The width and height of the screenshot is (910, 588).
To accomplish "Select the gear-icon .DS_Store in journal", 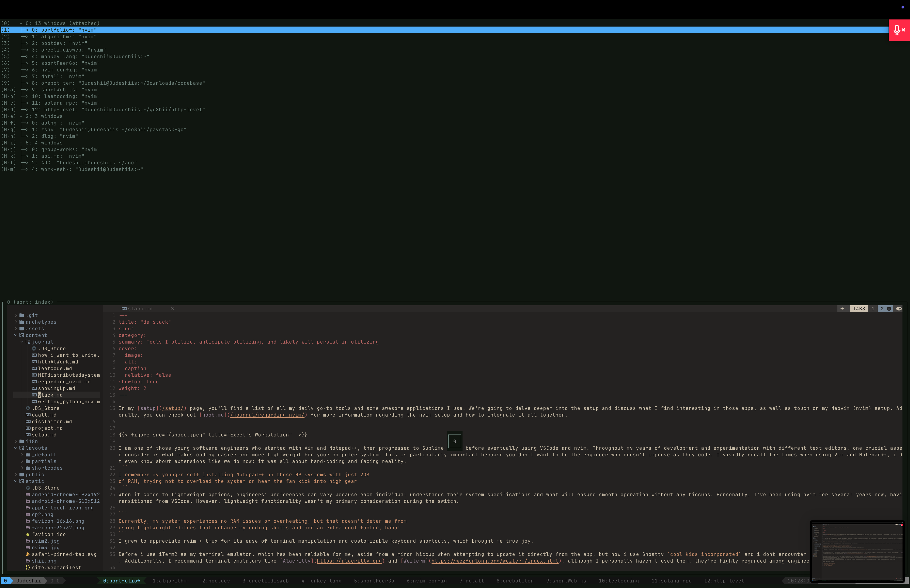I will (x=52, y=349).
